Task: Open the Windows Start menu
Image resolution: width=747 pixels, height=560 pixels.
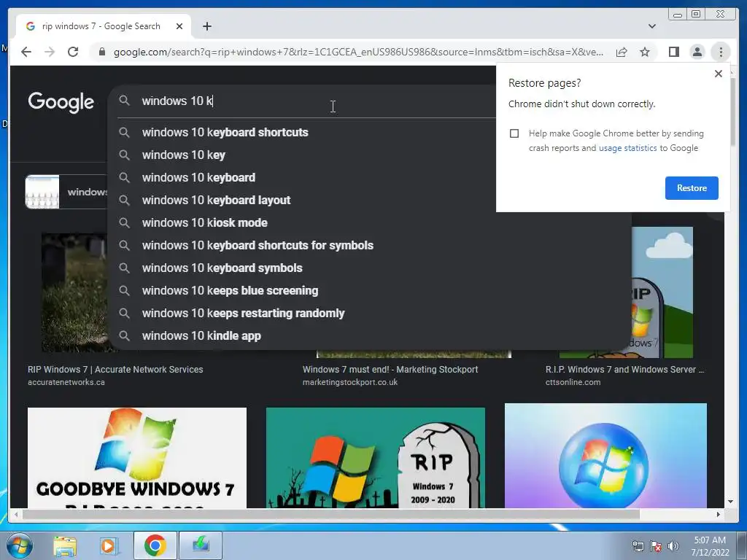Action: coord(19,545)
